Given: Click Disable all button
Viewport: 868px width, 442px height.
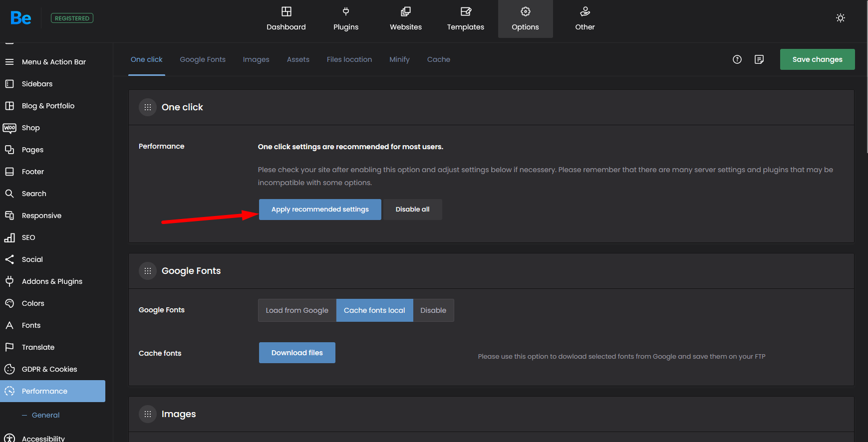Looking at the screenshot, I should point(413,210).
